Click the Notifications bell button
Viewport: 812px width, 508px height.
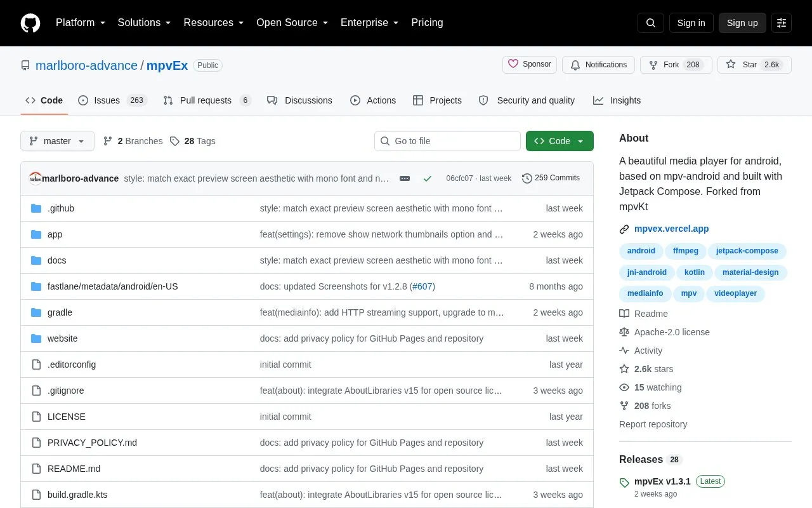pos(599,65)
